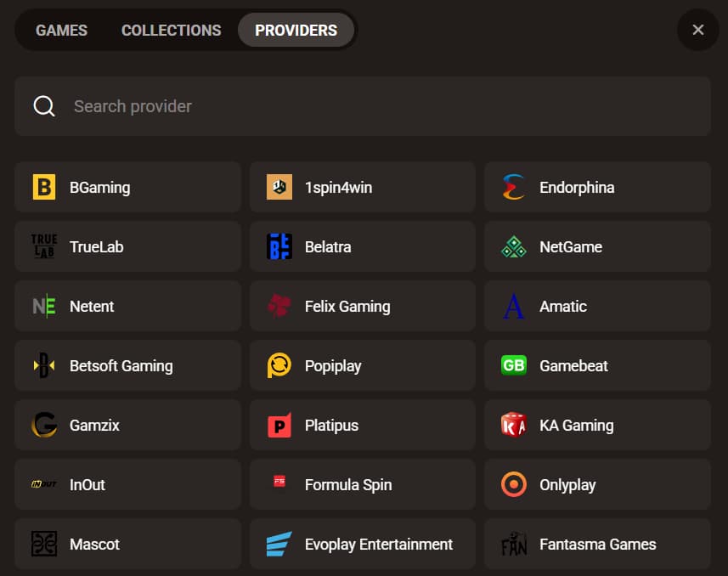Viewport: 728px width, 576px height.
Task: Open the InOut provider name text
Action: (x=87, y=484)
